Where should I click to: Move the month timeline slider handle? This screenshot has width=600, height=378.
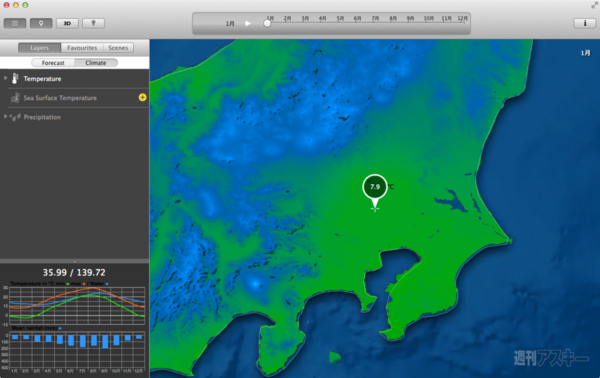[x=267, y=23]
